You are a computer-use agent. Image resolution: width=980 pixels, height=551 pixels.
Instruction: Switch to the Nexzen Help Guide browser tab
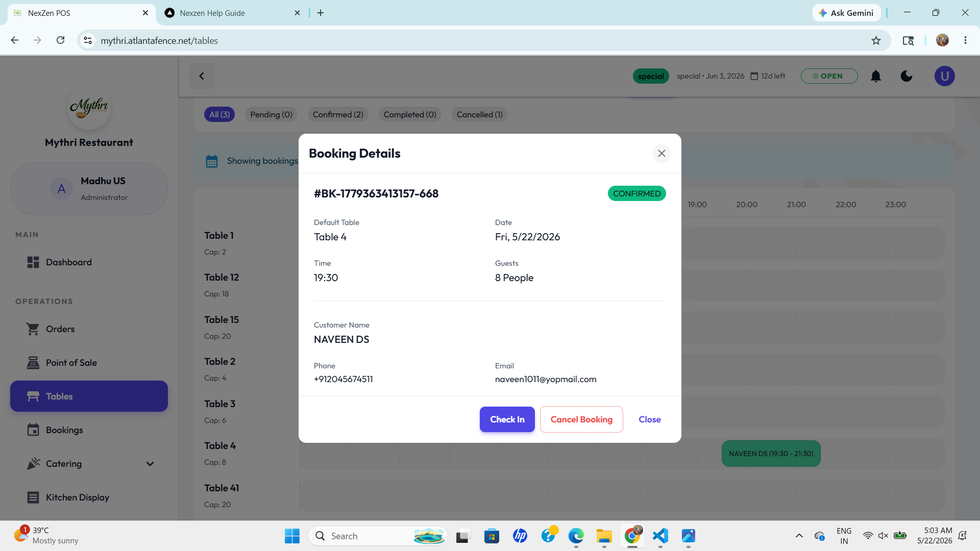(232, 13)
